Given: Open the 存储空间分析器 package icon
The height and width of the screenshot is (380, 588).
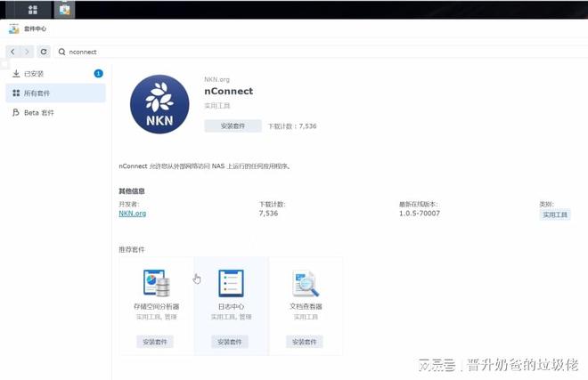Looking at the screenshot, I should click(157, 283).
